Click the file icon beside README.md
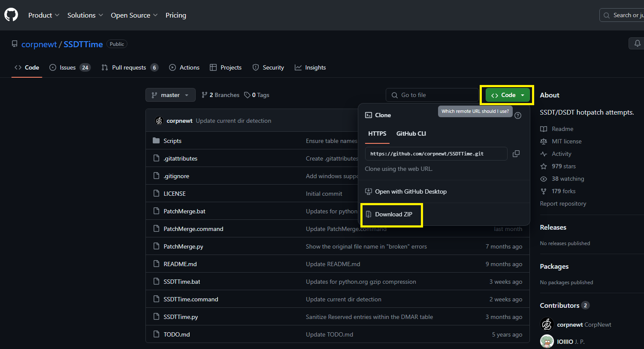644x349 pixels. pyautogui.click(x=156, y=264)
